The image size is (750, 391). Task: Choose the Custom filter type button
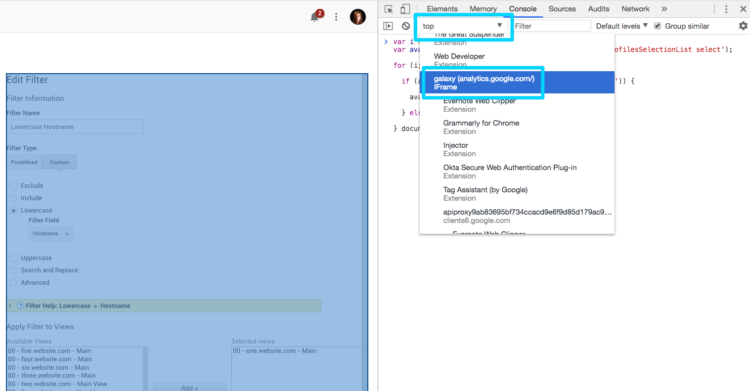59,162
